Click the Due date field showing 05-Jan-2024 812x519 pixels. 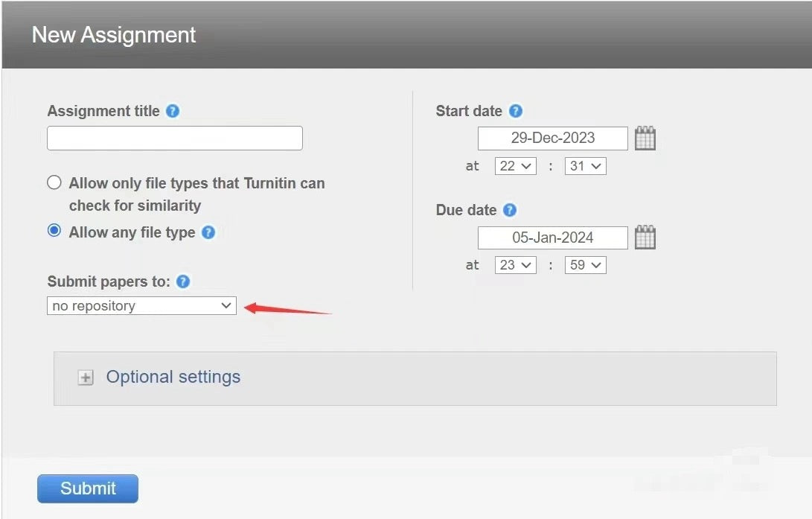(552, 238)
